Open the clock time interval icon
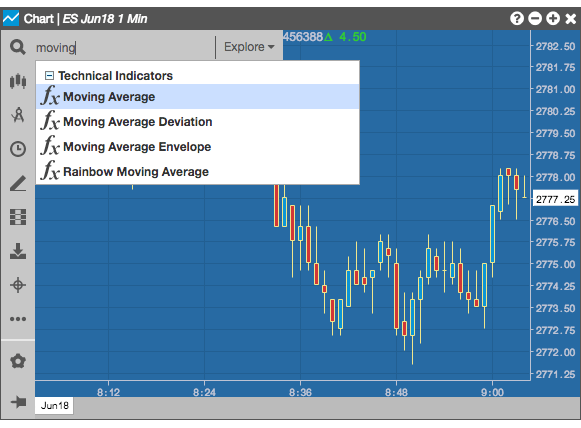The width and height of the screenshot is (581, 428). click(18, 149)
